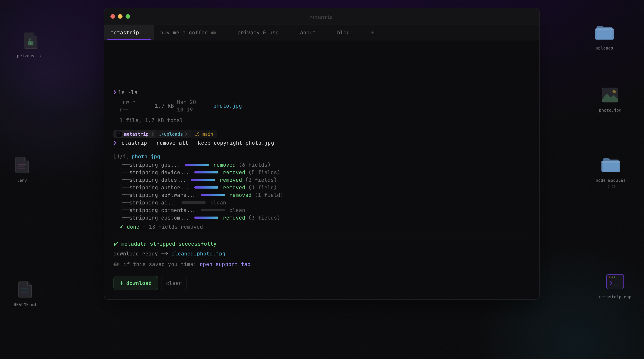Click the '18 fields removed' summary text
This screenshot has height=359, width=644.
click(x=176, y=227)
